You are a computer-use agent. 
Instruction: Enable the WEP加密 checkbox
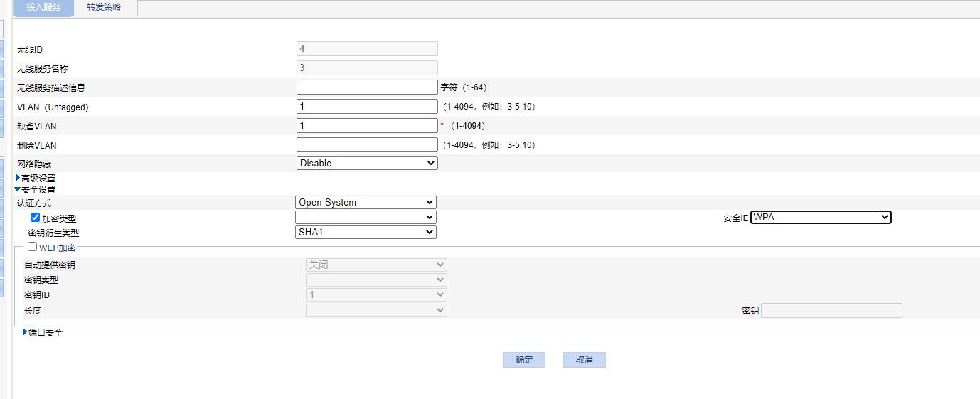coord(32,247)
